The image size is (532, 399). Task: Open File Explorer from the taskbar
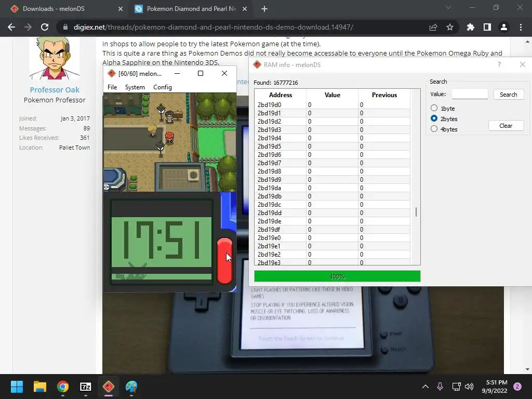coord(39,387)
